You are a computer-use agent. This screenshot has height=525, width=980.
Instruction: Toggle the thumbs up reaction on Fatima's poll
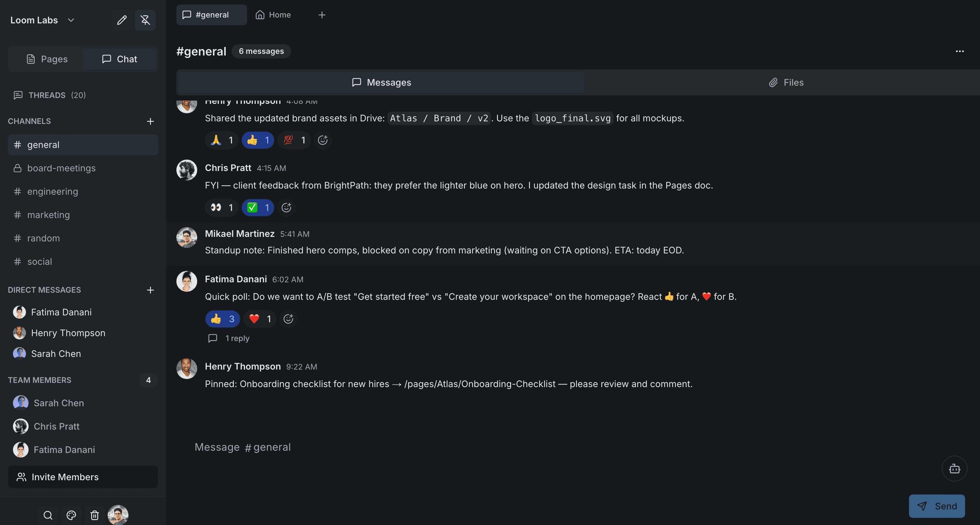tap(222, 319)
